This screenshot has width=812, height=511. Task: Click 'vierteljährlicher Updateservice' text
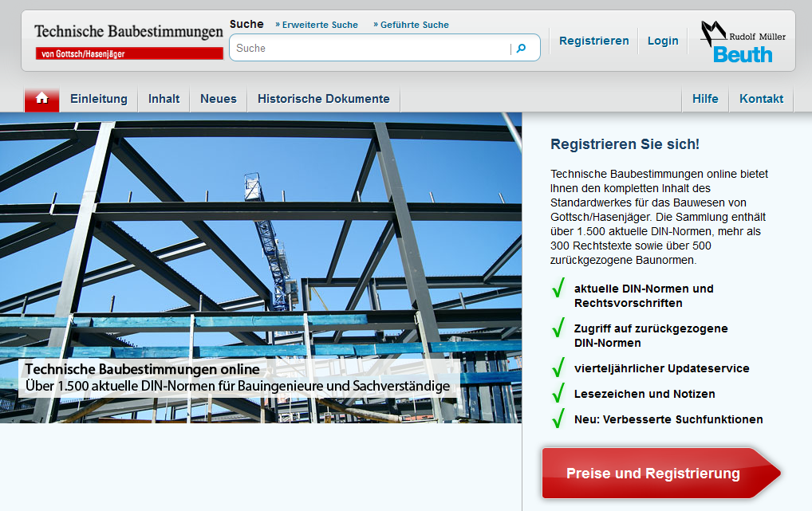pyautogui.click(x=662, y=368)
